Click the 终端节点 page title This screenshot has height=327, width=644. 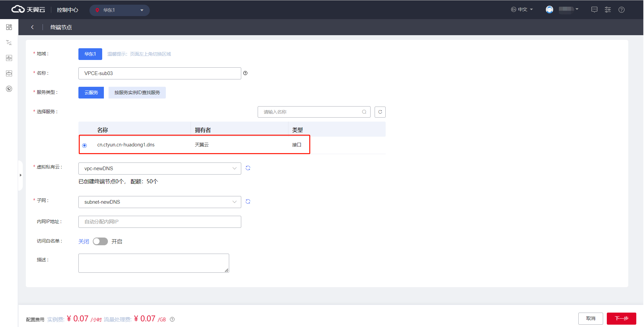[61, 27]
